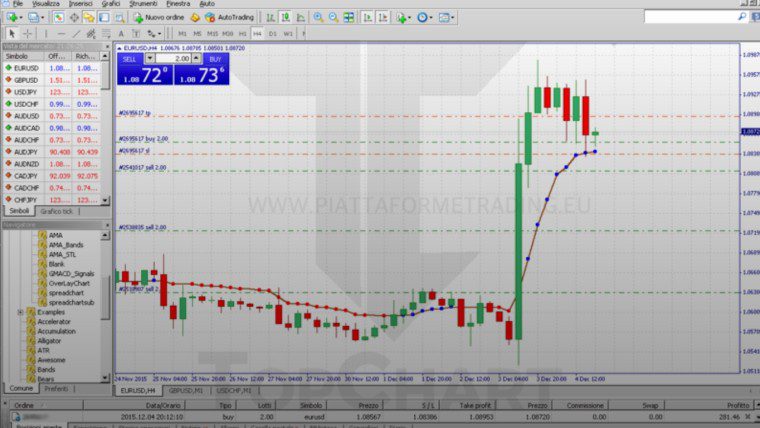The height and width of the screenshot is (428, 760).
Task: Select the Fibonacci retracement tool
Action: [x=106, y=33]
